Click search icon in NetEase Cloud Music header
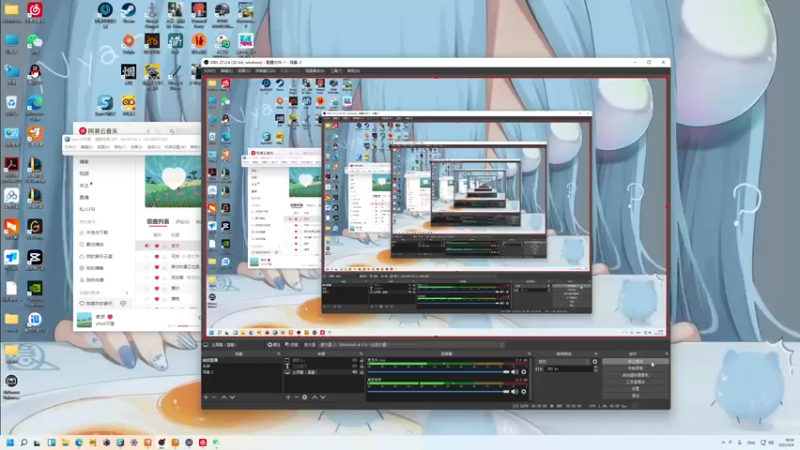The height and width of the screenshot is (450, 800). (172, 131)
